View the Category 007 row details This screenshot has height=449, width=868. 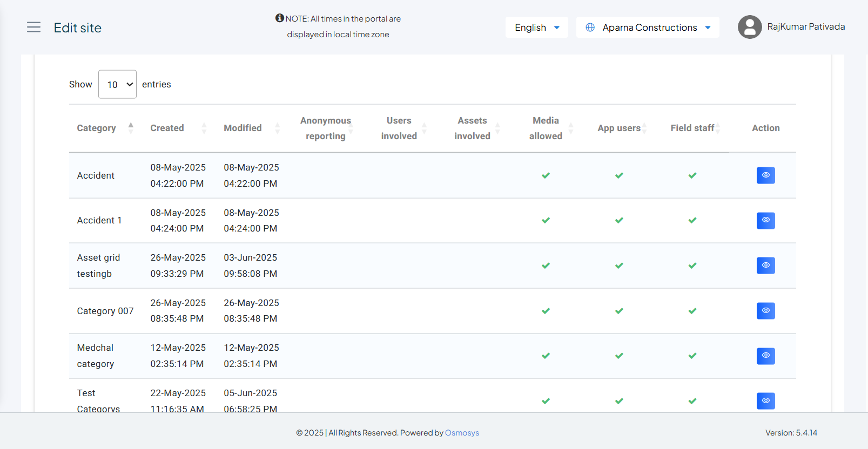click(765, 311)
